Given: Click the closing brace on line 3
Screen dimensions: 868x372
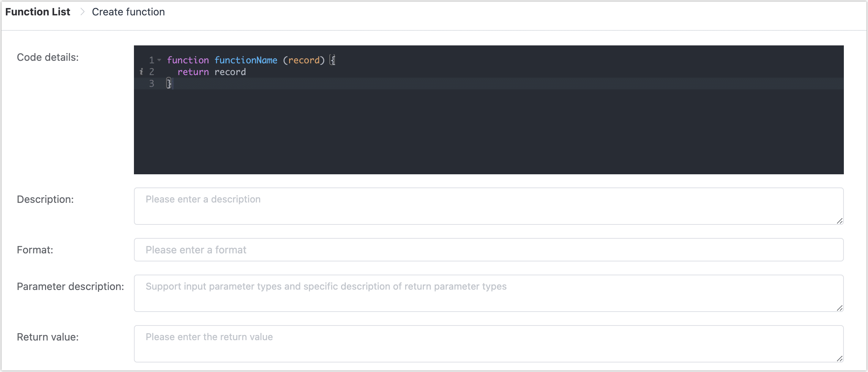Looking at the screenshot, I should [x=169, y=83].
